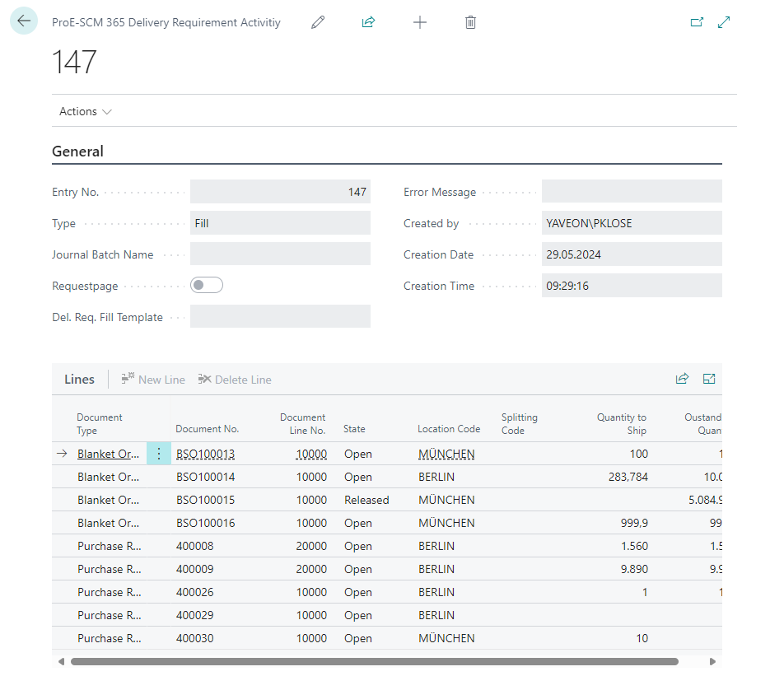Click the plus icon to create new
Viewport: 784px width, 676px height.
point(420,22)
